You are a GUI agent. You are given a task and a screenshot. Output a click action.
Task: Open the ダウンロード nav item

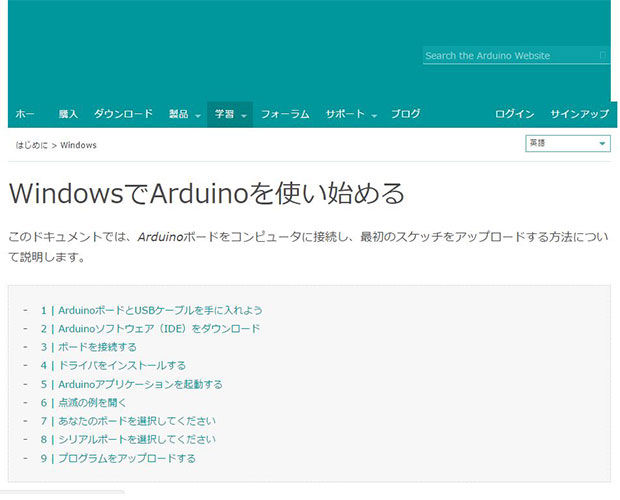click(x=123, y=114)
